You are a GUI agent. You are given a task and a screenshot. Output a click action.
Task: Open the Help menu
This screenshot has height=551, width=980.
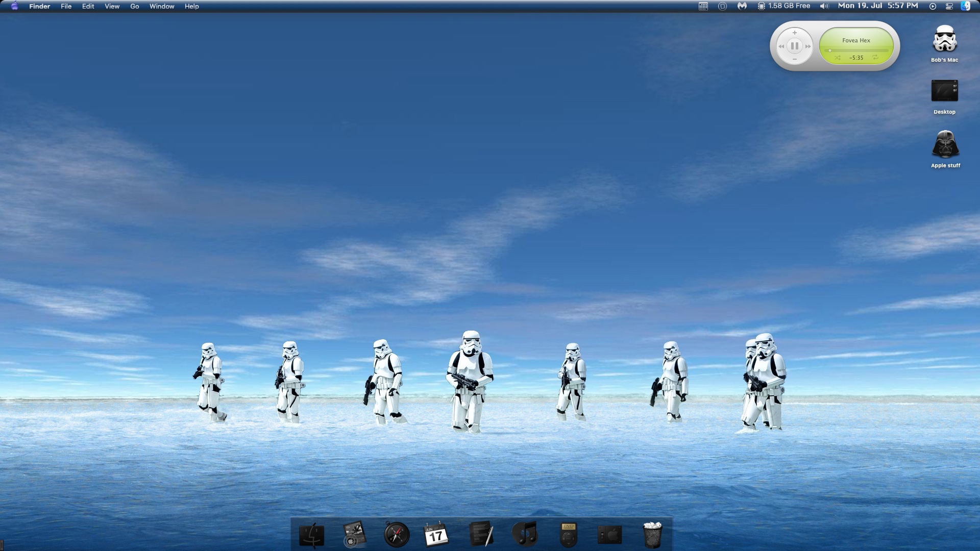[x=191, y=6]
